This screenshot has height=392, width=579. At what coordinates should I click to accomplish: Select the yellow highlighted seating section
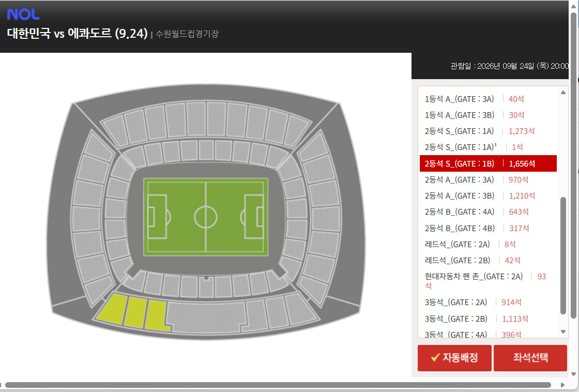click(x=133, y=312)
